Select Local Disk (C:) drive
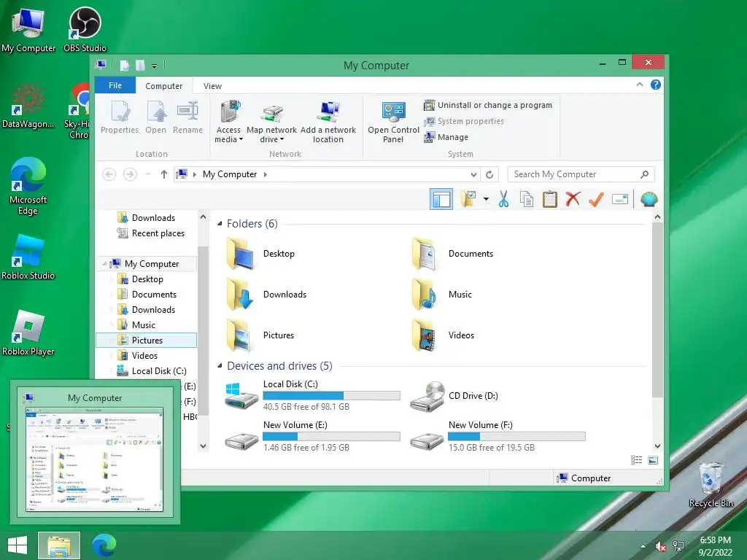Screen dimensions: 747x560 (x=312, y=395)
